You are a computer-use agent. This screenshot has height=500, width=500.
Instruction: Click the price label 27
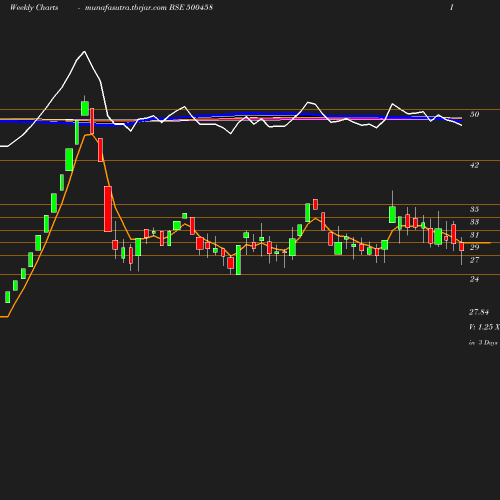474,260
